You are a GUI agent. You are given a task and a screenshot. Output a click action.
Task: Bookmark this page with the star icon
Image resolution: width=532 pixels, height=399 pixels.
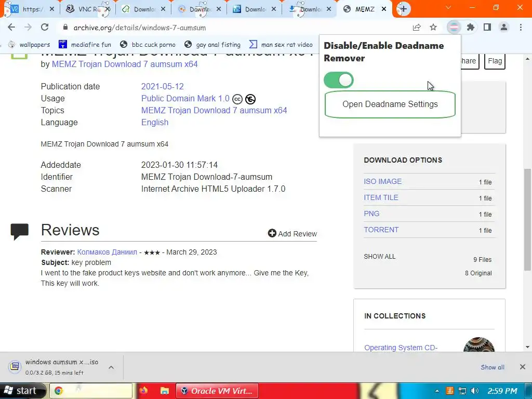click(x=433, y=27)
